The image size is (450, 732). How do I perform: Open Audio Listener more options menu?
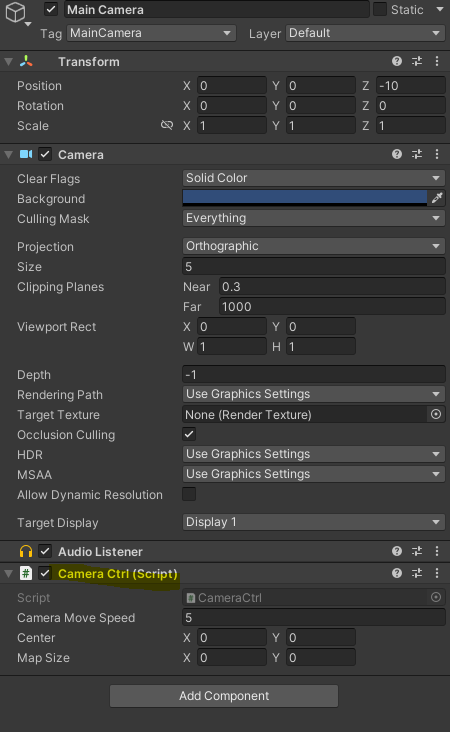point(437,551)
